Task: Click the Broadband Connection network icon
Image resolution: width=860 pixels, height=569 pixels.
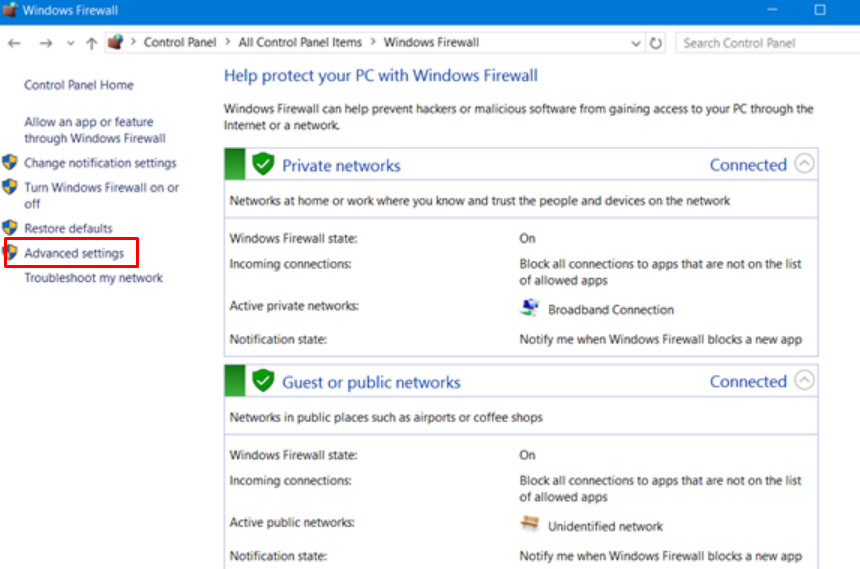Action: tap(529, 308)
